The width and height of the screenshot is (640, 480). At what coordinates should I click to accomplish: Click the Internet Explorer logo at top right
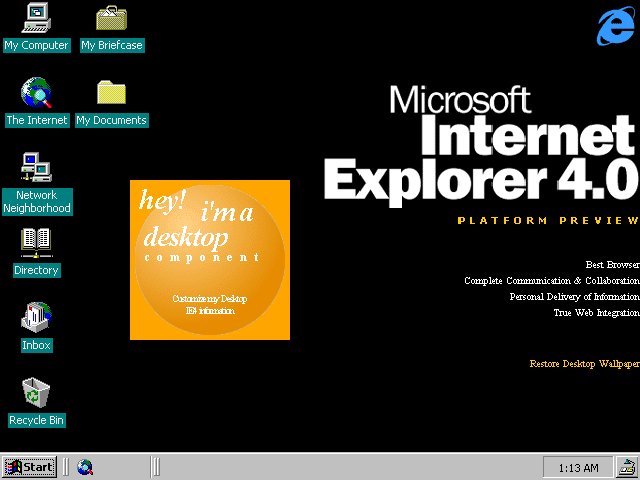(616, 25)
